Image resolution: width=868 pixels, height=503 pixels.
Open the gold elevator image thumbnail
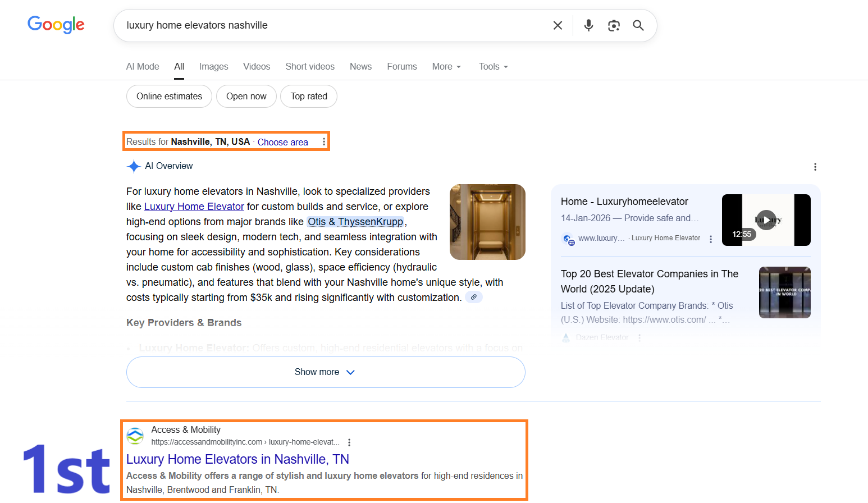click(x=487, y=222)
